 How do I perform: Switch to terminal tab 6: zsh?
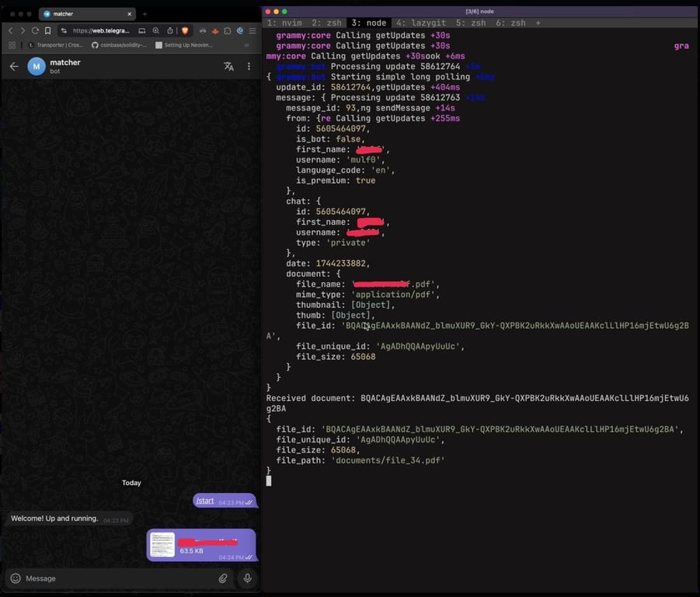point(510,23)
